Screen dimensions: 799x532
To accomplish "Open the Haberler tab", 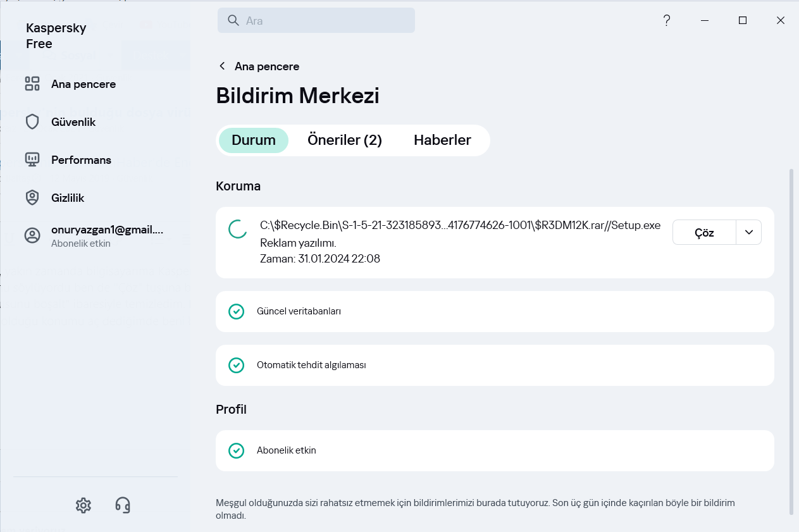I will tap(442, 140).
